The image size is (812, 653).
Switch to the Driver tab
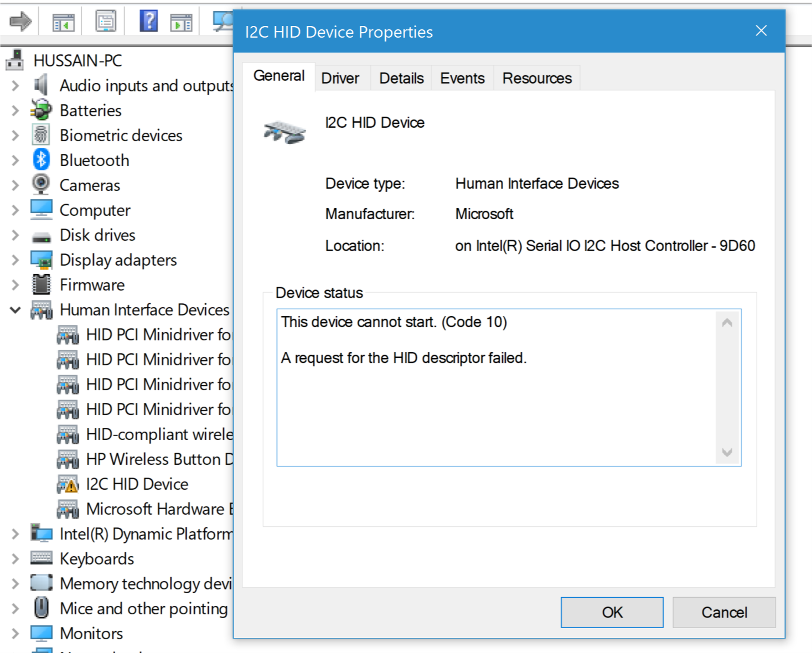(x=340, y=78)
